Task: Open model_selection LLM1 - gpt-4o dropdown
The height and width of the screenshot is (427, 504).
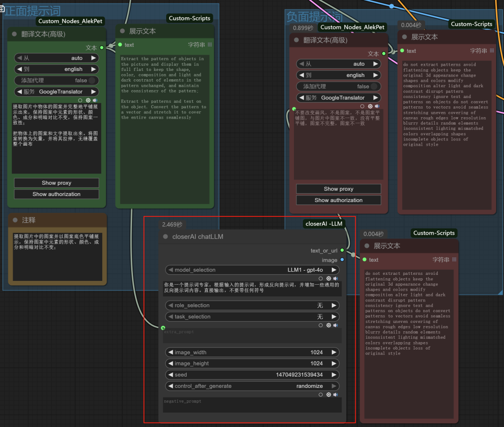Action: tap(252, 270)
